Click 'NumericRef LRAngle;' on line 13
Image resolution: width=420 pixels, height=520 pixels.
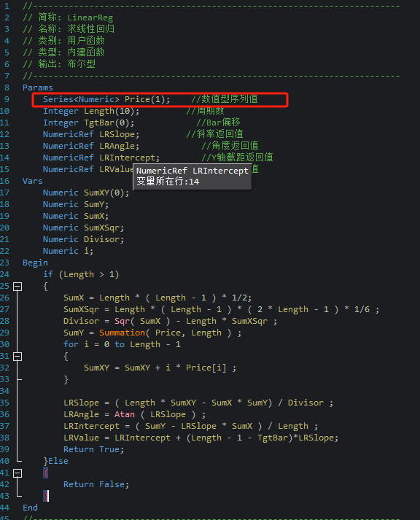point(91,146)
